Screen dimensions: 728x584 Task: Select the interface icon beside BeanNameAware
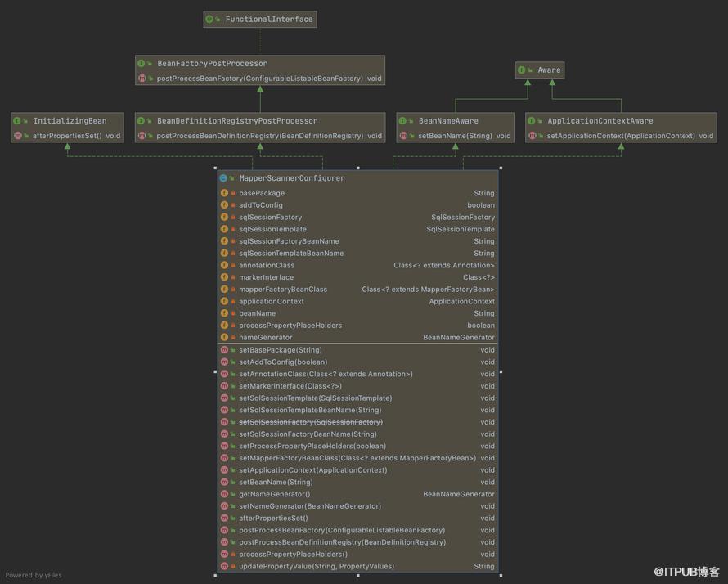pyautogui.click(x=402, y=121)
